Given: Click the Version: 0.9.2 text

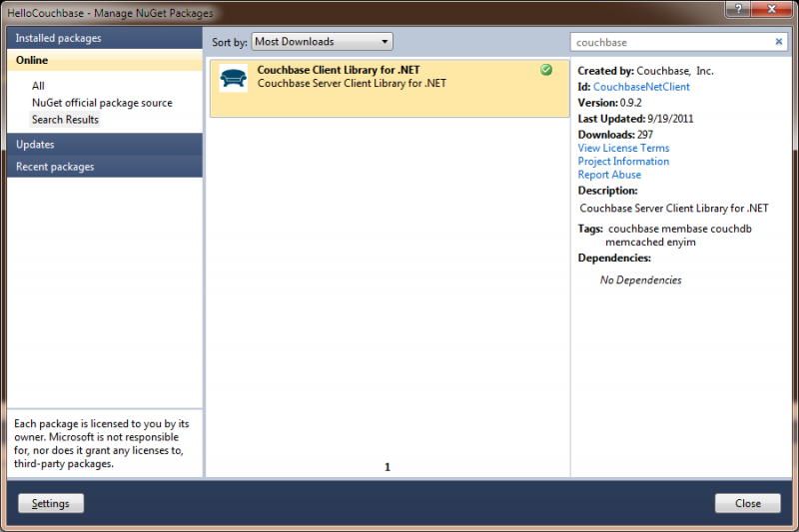Looking at the screenshot, I should point(609,103).
